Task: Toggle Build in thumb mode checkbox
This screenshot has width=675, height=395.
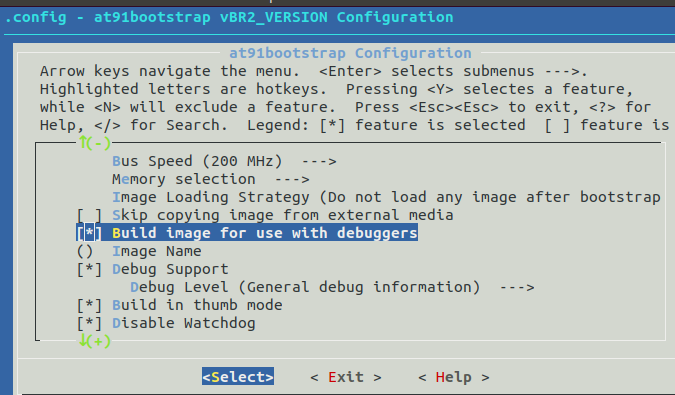Action: tap(89, 306)
